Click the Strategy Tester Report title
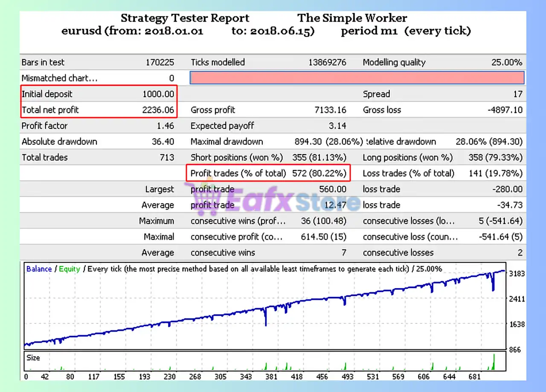The height and width of the screenshot is (392, 546). point(185,18)
